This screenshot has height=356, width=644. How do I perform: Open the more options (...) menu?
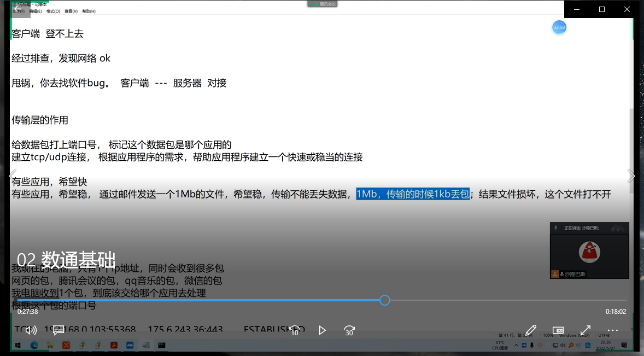pyautogui.click(x=612, y=330)
